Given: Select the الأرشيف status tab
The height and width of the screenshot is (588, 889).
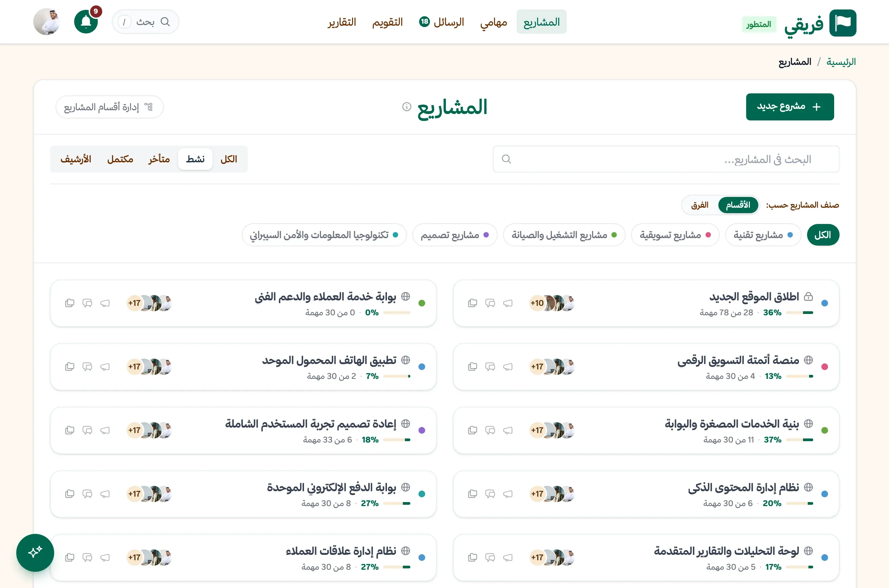Looking at the screenshot, I should 76,159.
